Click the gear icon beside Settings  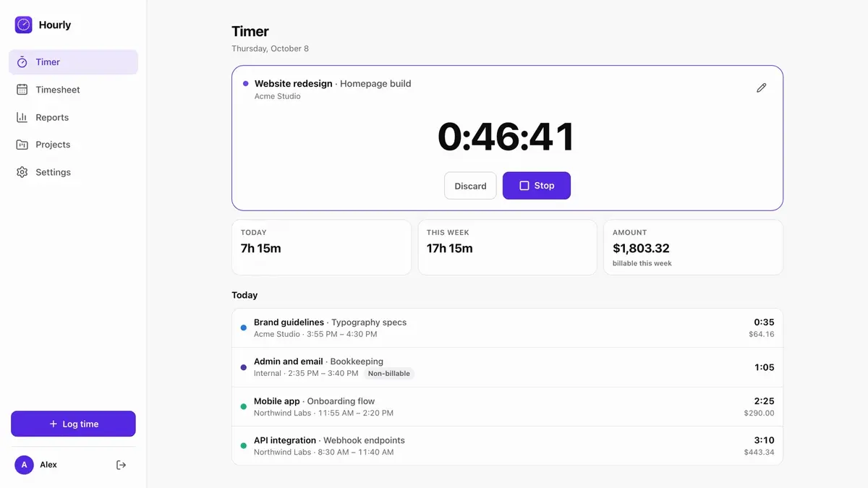pyautogui.click(x=22, y=172)
